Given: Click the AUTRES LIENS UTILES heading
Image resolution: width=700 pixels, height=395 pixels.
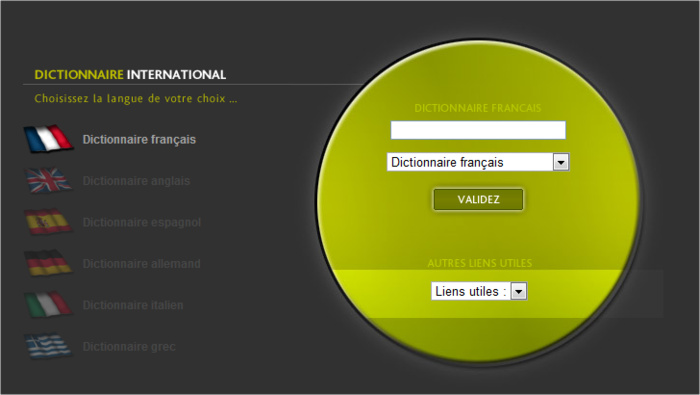Looking at the screenshot, I should [479, 263].
